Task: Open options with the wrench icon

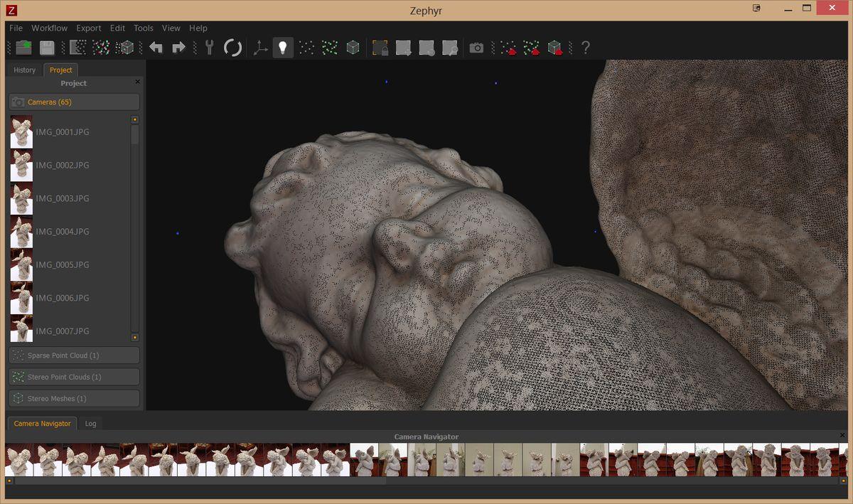Action: (209, 48)
